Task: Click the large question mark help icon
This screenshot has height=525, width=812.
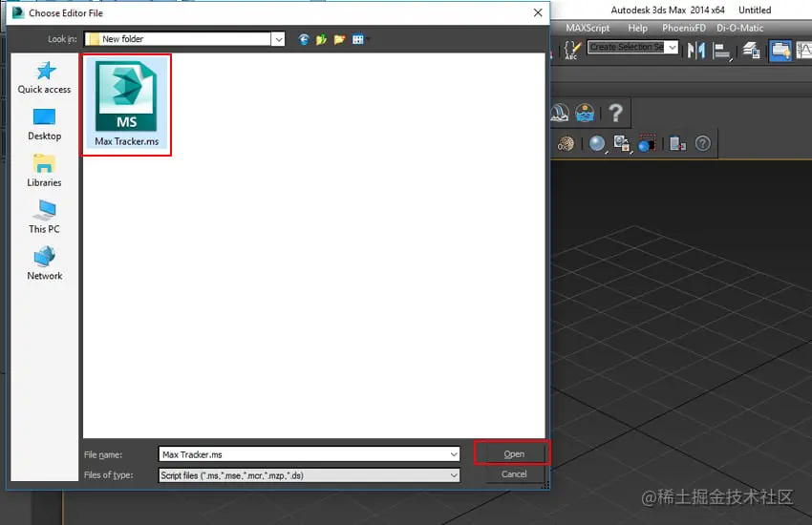Action: pos(615,113)
